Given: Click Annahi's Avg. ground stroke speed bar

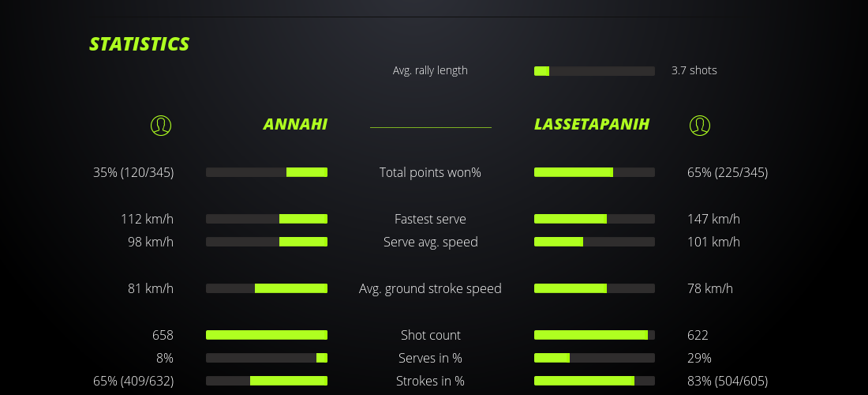Looking at the screenshot, I should 267,288.
